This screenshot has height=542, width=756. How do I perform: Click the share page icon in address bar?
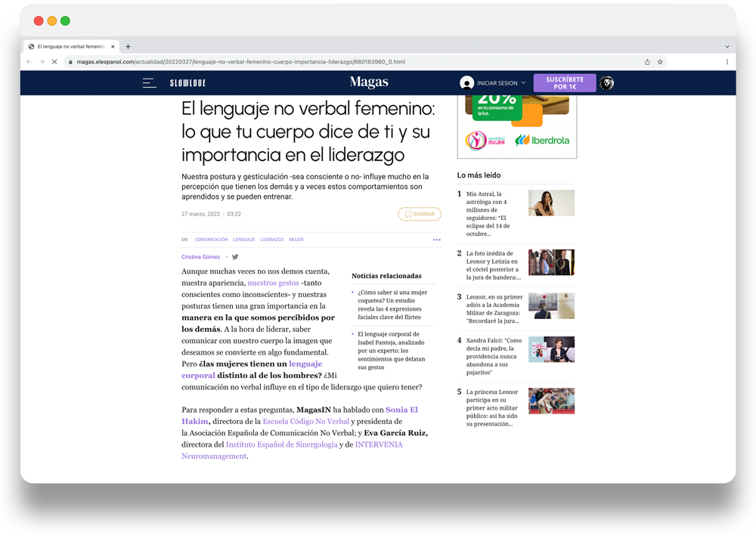tap(648, 62)
